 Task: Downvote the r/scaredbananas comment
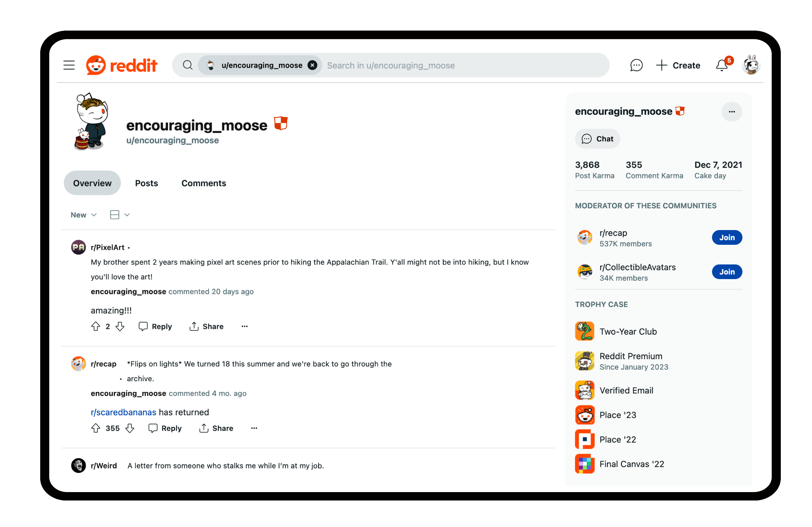[130, 428]
